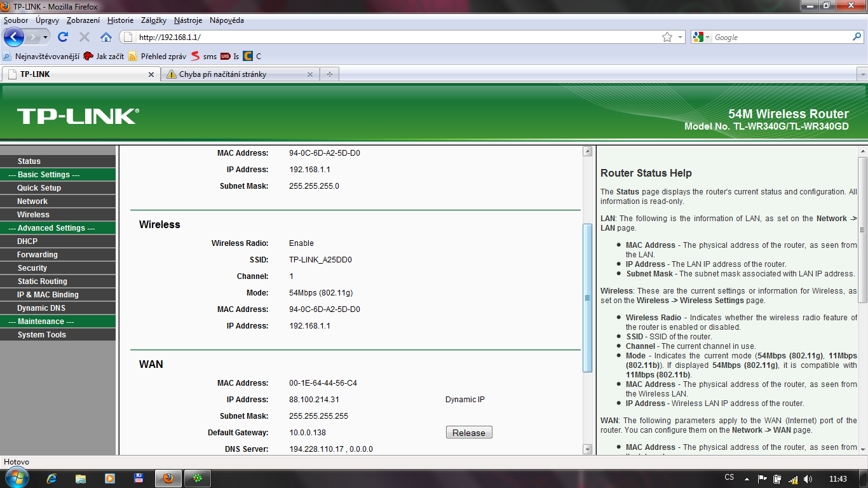
Task: Open the list all tabs dropdown
Action: [862, 74]
